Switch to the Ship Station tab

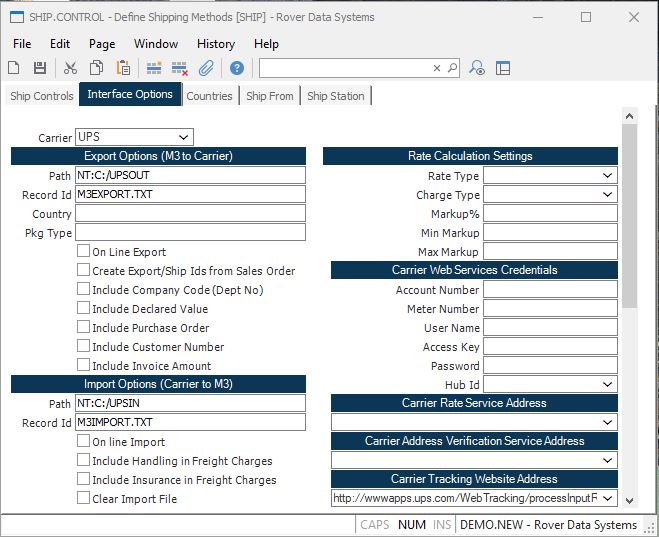(x=336, y=96)
